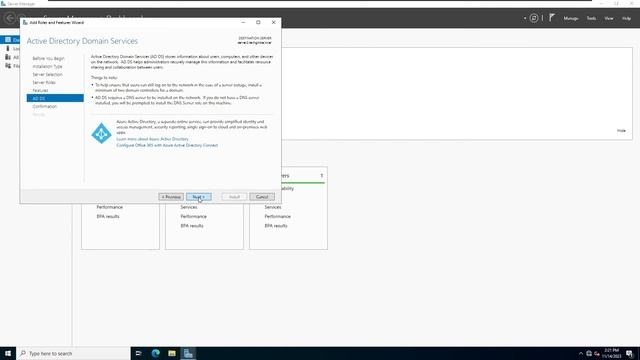Cancel the Add Roles and Features Wizard
The image size is (640, 360).
(262, 197)
